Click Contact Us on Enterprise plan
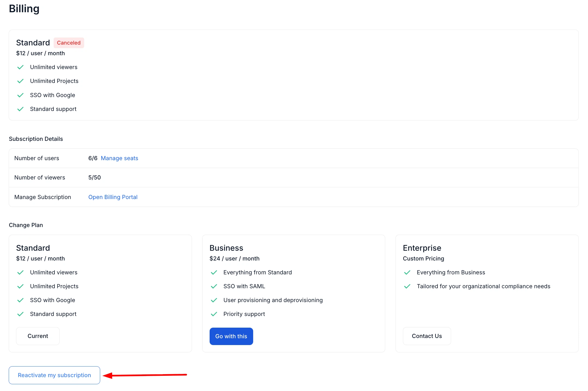Image resolution: width=588 pixels, height=391 pixels. 427,336
